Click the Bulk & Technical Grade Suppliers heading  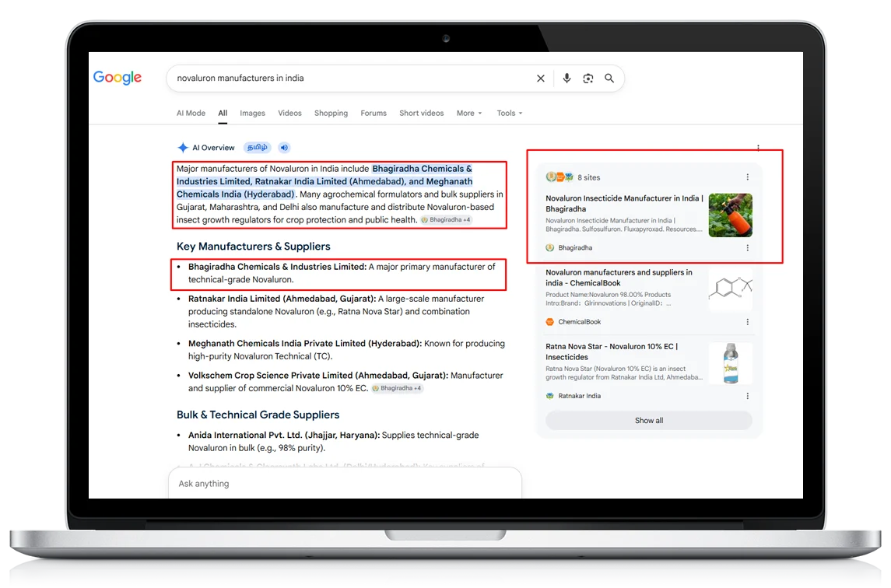click(258, 415)
